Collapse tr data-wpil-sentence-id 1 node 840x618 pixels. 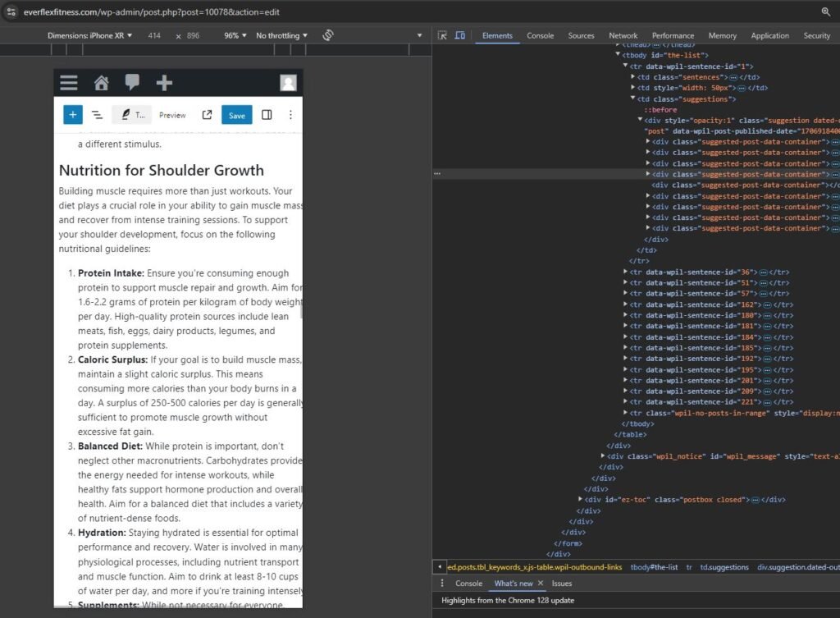[625, 66]
